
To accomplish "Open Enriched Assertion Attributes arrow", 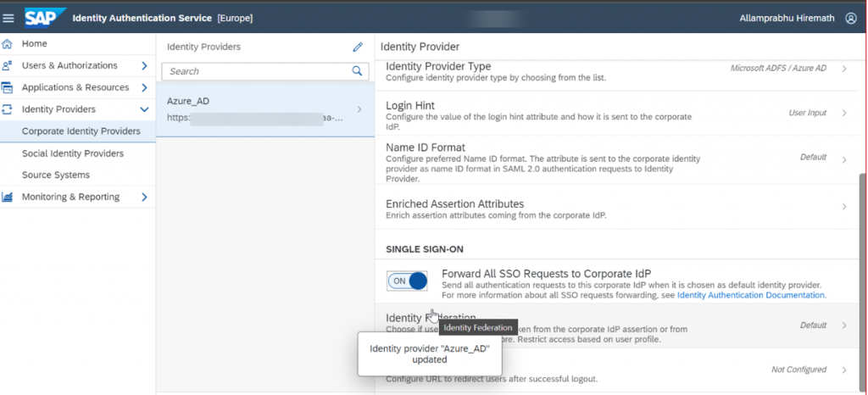I will click(x=844, y=206).
